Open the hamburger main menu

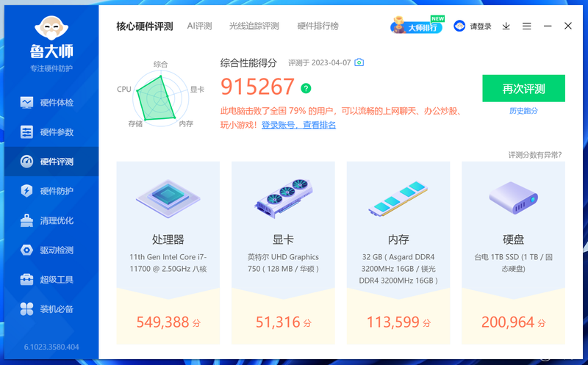point(527,26)
